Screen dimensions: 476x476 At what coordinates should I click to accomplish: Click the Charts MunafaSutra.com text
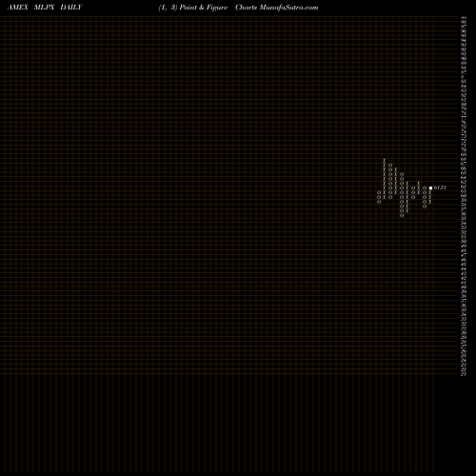(x=277, y=8)
